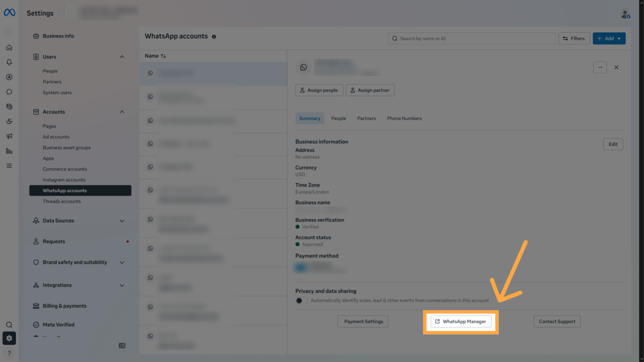Focus the Search by name or ID field

[x=472, y=38]
